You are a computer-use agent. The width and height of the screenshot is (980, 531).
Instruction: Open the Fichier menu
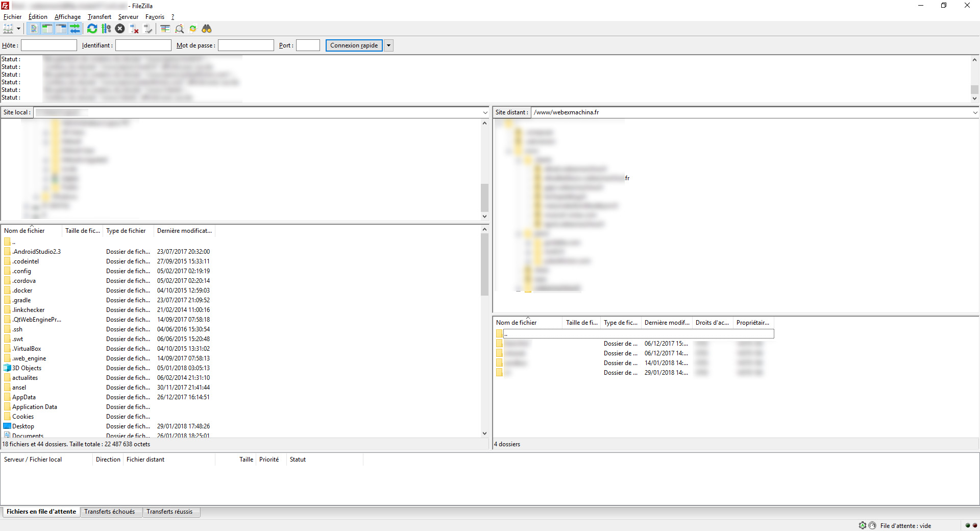pos(12,17)
